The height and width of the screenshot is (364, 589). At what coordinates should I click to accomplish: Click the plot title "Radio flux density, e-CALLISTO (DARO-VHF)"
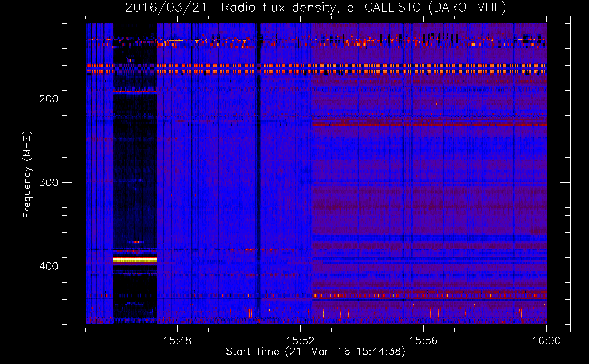click(363, 8)
